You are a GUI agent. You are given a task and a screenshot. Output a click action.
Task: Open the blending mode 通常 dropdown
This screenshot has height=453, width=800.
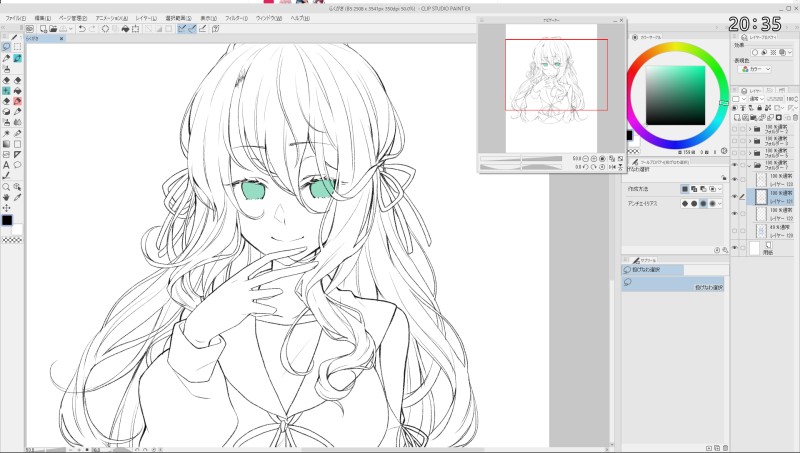pos(756,99)
